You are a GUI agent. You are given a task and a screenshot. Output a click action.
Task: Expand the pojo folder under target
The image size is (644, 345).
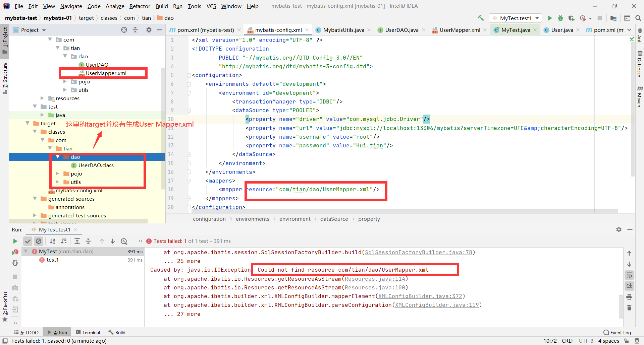click(x=57, y=174)
